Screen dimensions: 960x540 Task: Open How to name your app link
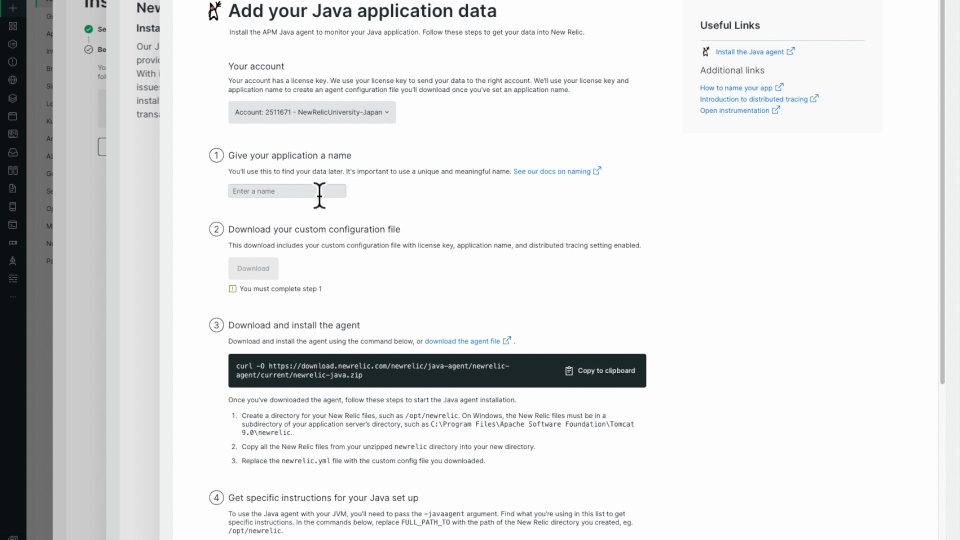[736, 88]
